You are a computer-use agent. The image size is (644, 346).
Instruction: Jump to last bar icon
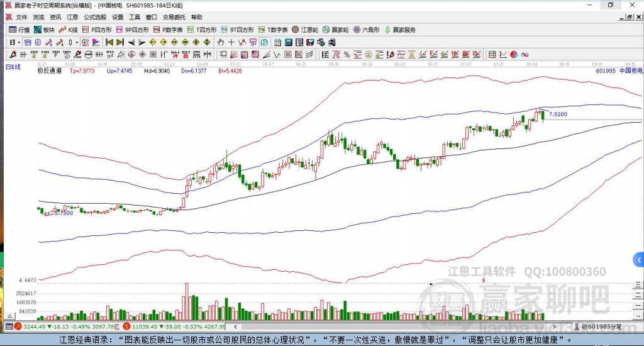click(x=120, y=42)
